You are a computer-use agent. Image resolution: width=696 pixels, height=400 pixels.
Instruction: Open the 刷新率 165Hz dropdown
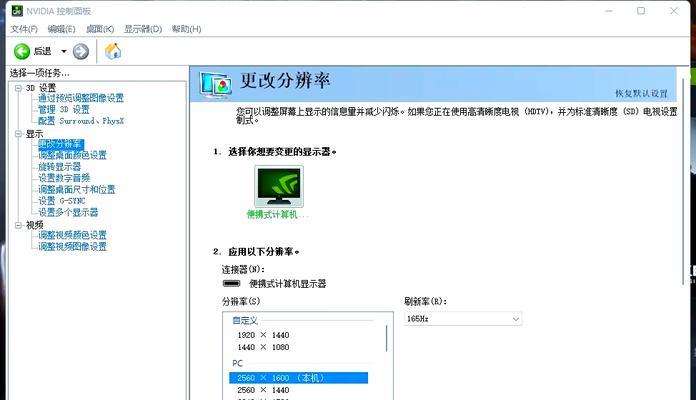pyautogui.click(x=463, y=319)
